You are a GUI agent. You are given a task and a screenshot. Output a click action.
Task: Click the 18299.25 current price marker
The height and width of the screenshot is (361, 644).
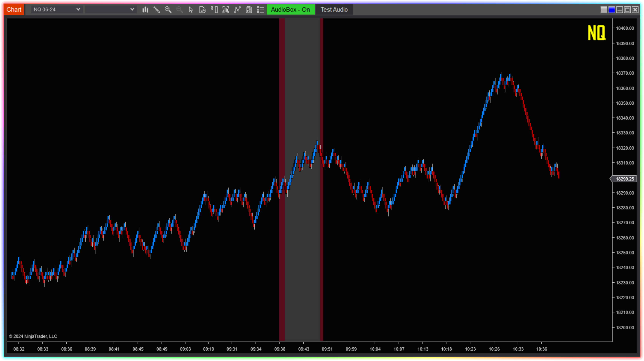coord(625,179)
